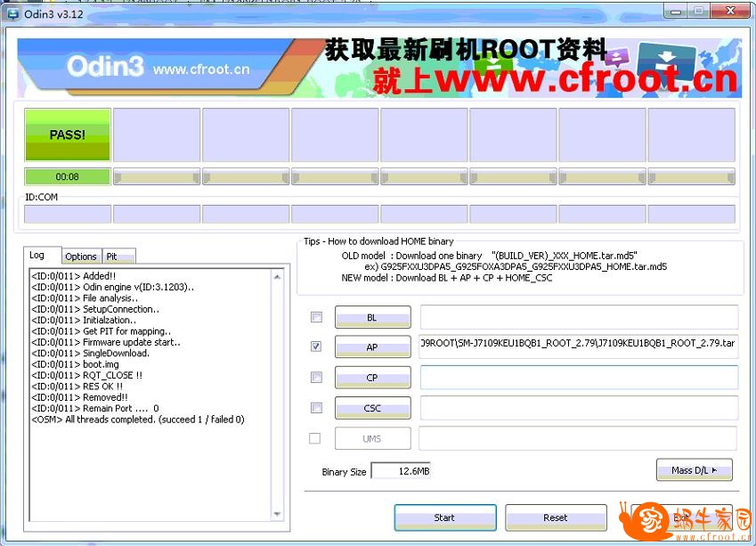Click the green PASS! status box

(68, 134)
